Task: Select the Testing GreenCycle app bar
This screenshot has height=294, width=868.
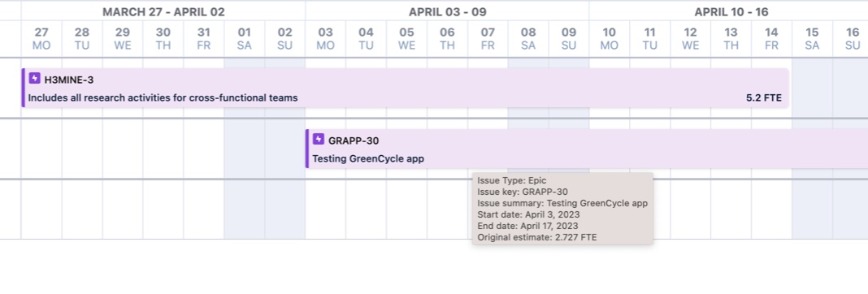Action: coord(586,149)
